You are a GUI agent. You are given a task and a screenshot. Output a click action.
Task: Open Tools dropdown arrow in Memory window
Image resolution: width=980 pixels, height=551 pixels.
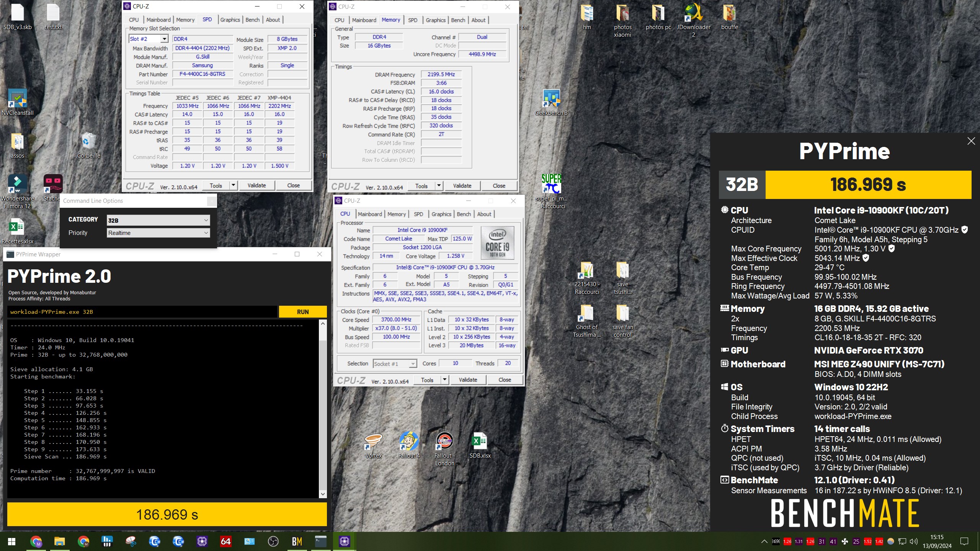click(x=439, y=186)
